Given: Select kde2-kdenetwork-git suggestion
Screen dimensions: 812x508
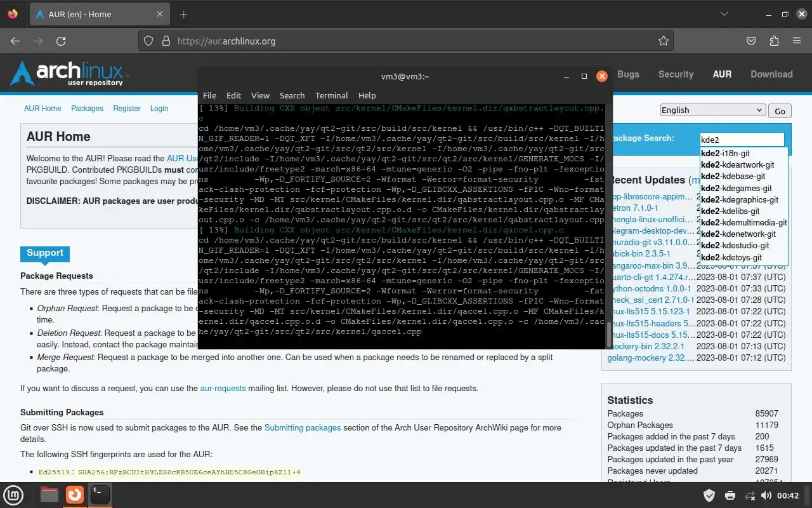Looking at the screenshot, I should tap(743, 234).
